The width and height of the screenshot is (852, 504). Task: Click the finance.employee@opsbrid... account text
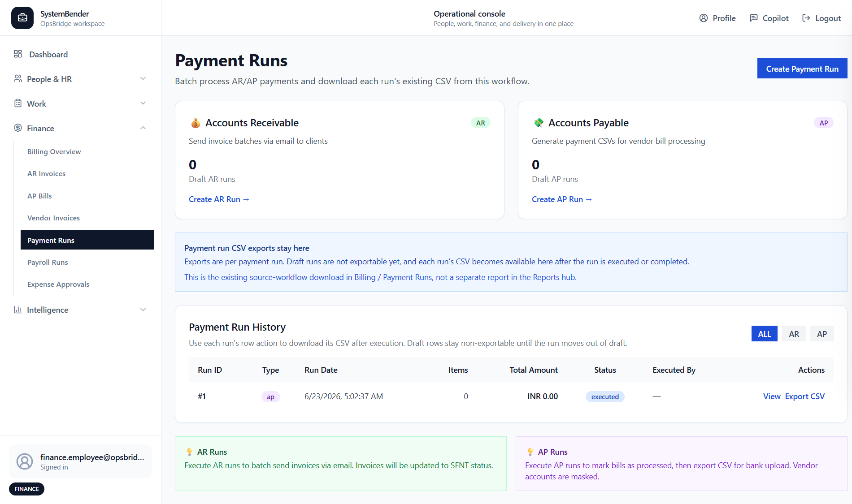click(x=92, y=457)
